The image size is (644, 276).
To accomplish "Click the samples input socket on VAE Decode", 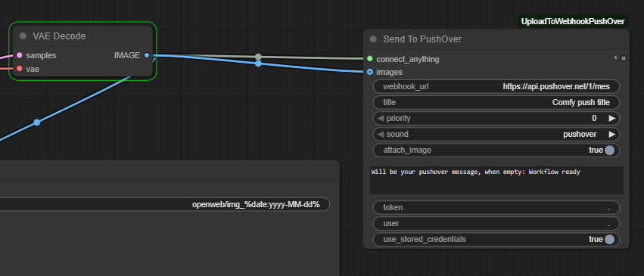I will tap(20, 55).
